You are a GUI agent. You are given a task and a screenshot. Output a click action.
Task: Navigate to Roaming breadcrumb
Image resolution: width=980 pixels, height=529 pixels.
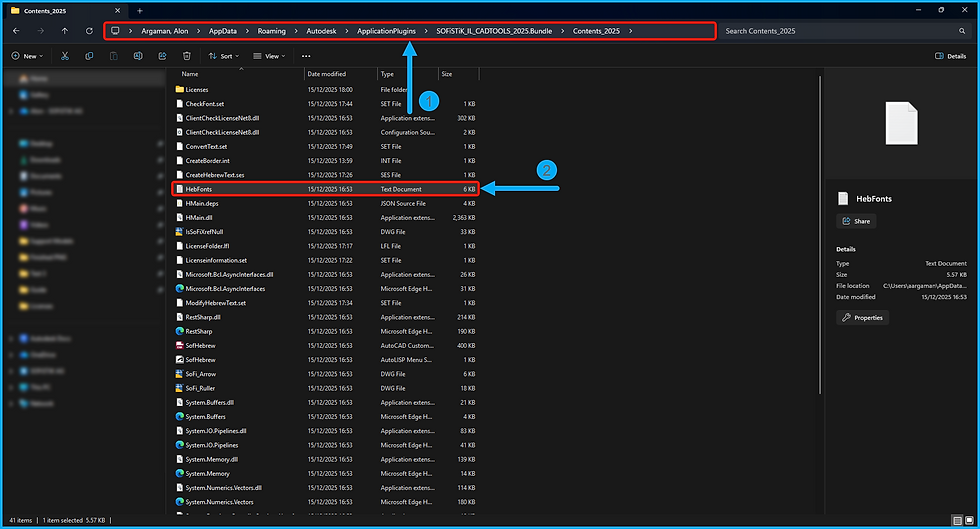coord(271,31)
